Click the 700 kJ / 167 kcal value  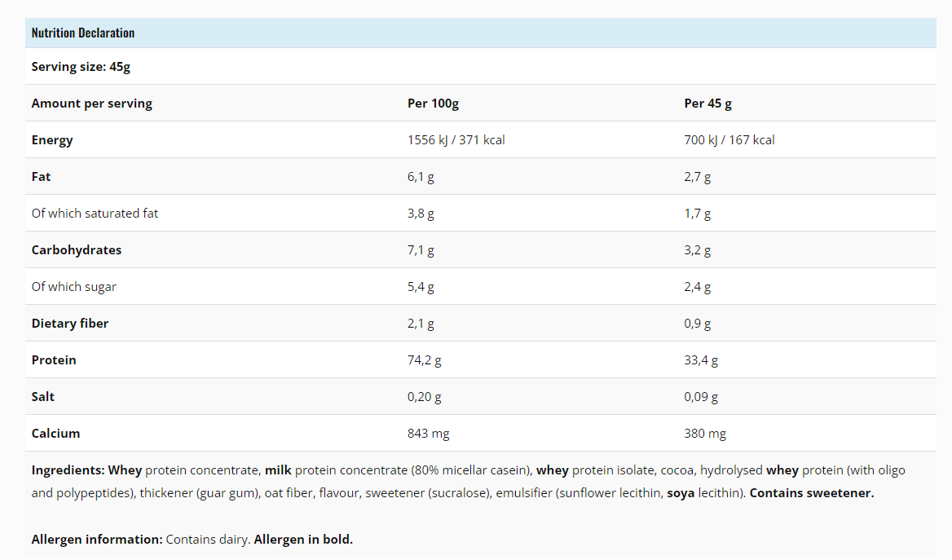coord(729,140)
